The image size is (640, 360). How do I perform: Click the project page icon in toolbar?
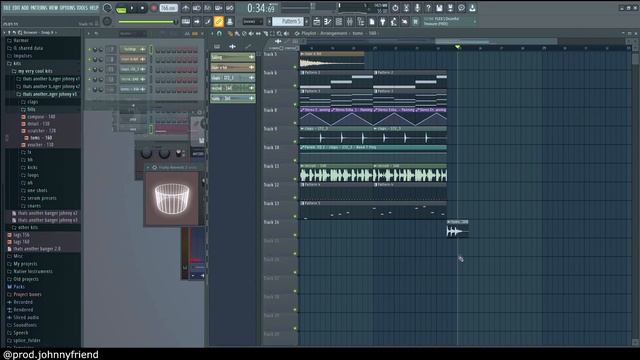coord(371,22)
